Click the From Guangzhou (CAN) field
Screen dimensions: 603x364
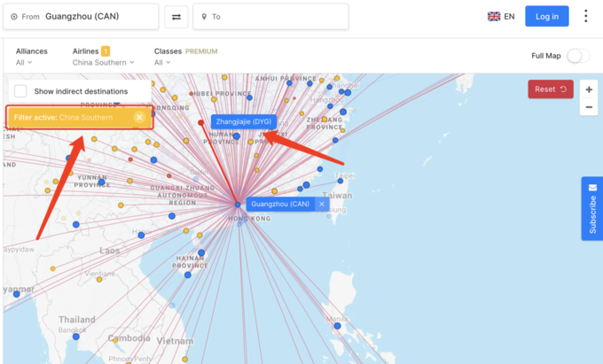(x=81, y=17)
